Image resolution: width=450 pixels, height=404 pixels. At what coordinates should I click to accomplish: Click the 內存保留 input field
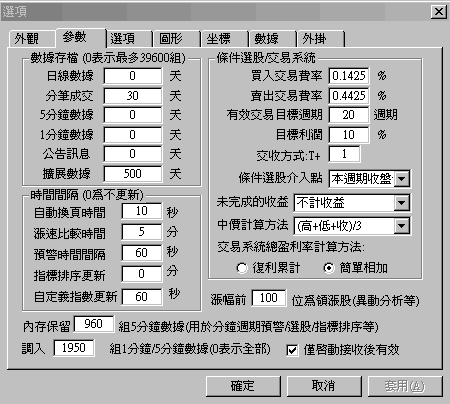click(93, 324)
